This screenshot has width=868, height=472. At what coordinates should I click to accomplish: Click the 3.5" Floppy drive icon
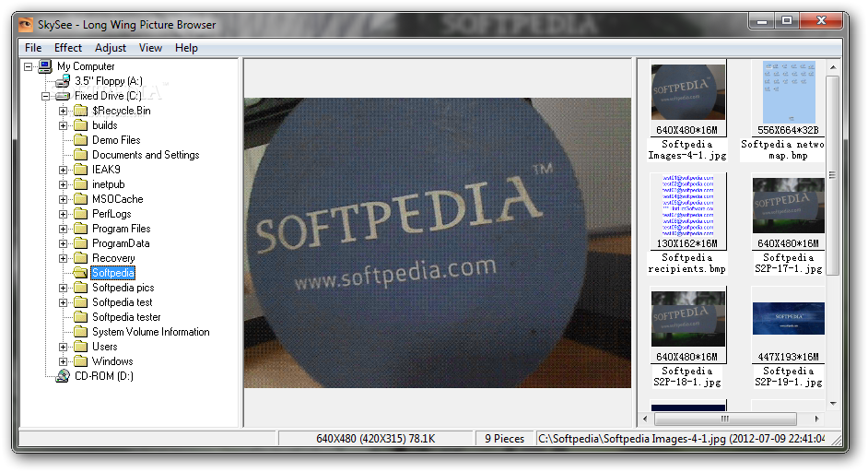click(x=63, y=81)
